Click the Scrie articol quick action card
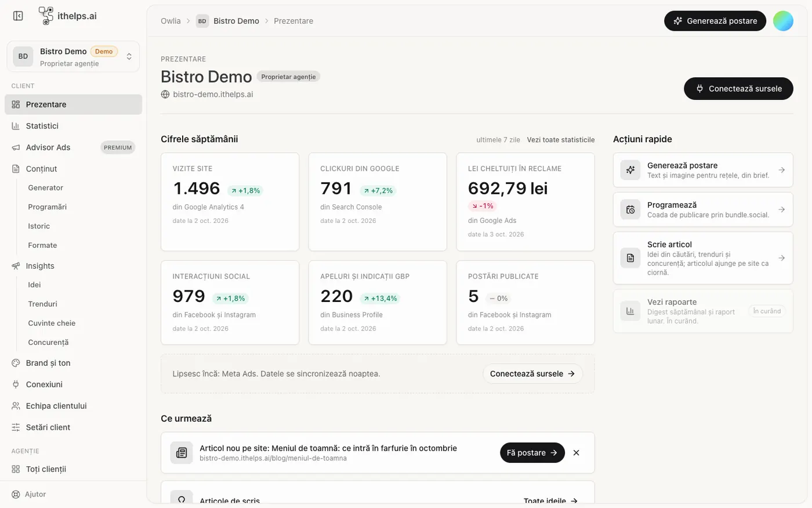812x508 pixels. tap(703, 258)
